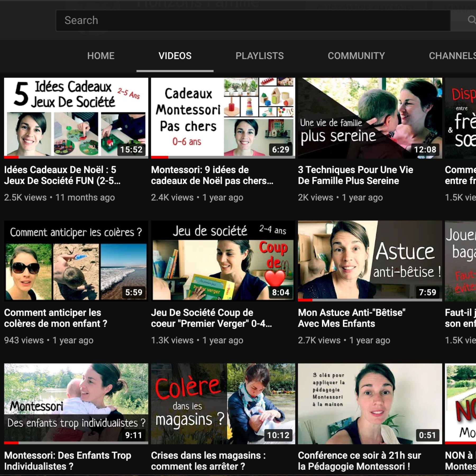Viewport: 476px width, 476px height.
Task: Open the partially visible 'Disp... entre frè... & sœ...' thumbnail
Action: click(x=460, y=118)
